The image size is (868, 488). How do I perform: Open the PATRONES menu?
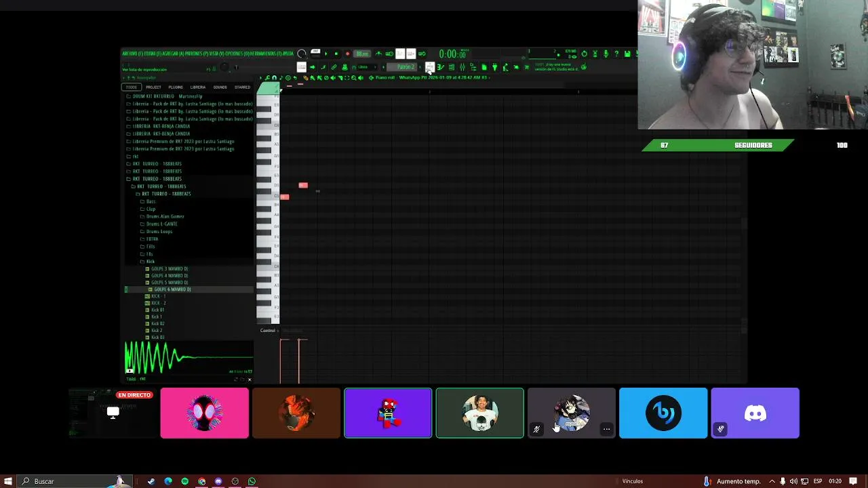pyautogui.click(x=197, y=54)
